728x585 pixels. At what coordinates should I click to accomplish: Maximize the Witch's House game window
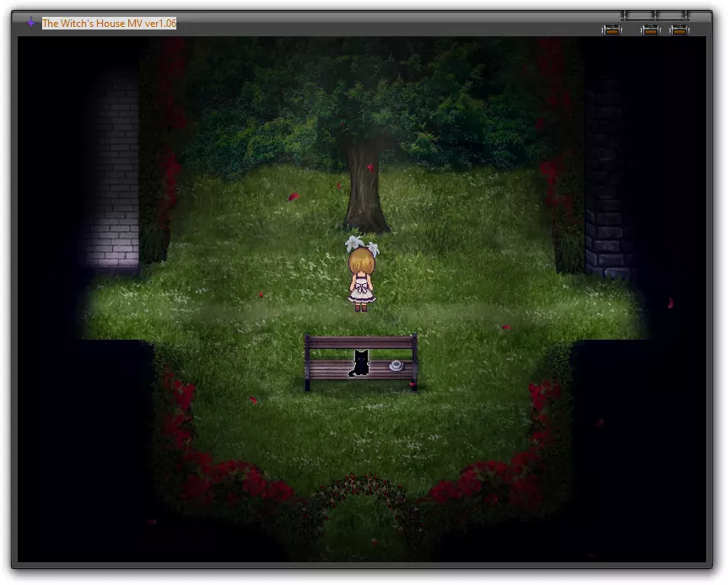click(x=650, y=30)
